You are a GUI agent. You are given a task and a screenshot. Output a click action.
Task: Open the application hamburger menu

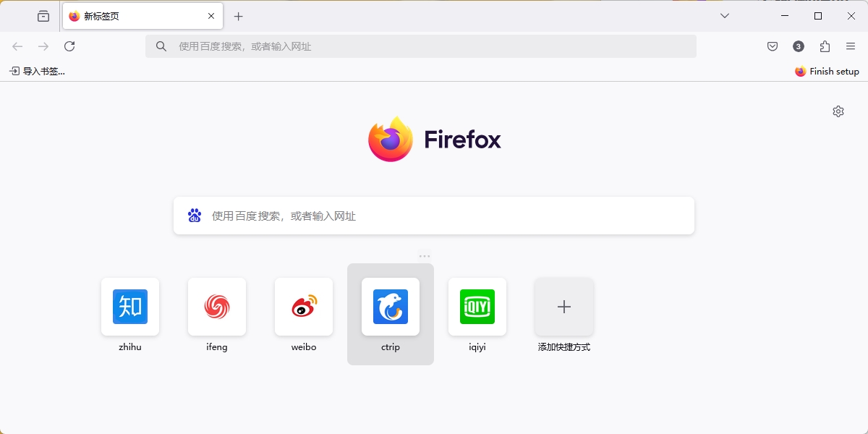850,46
